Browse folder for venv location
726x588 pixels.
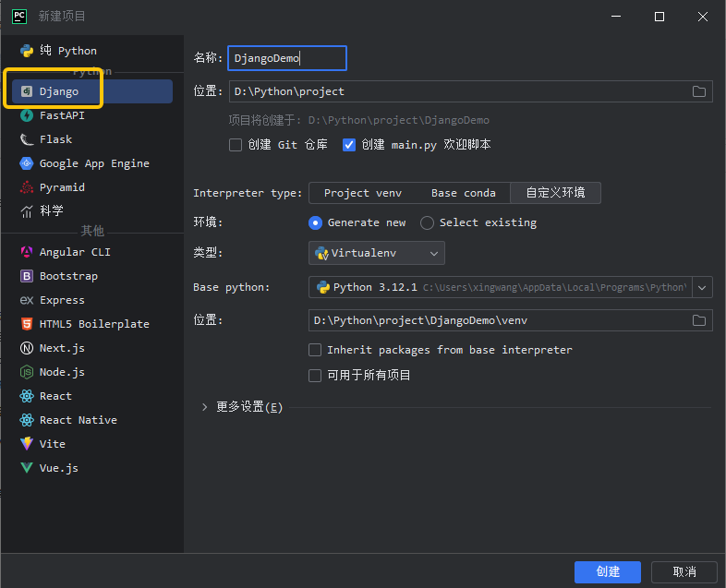[699, 320]
